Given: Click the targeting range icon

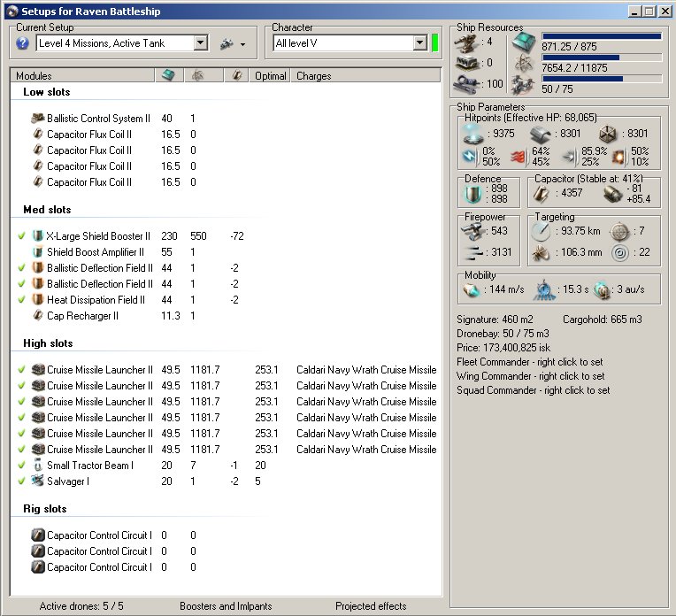Looking at the screenshot, I should pos(541,232).
